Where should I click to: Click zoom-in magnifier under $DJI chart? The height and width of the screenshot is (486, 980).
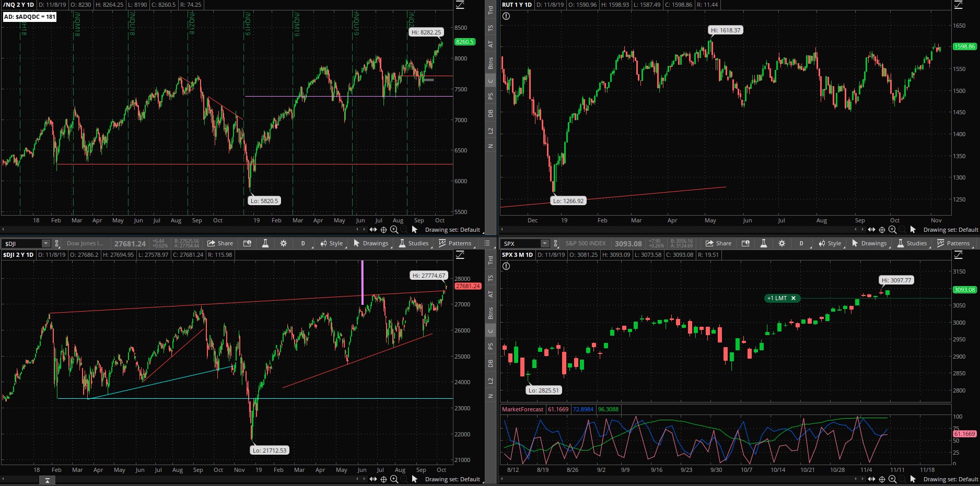(x=394, y=479)
